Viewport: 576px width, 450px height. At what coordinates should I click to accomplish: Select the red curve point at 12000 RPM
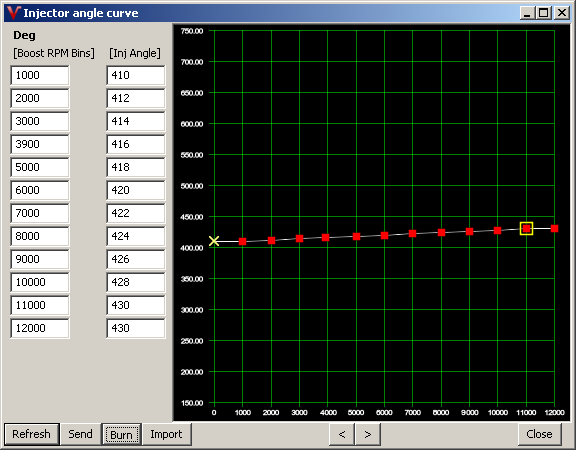(x=555, y=228)
